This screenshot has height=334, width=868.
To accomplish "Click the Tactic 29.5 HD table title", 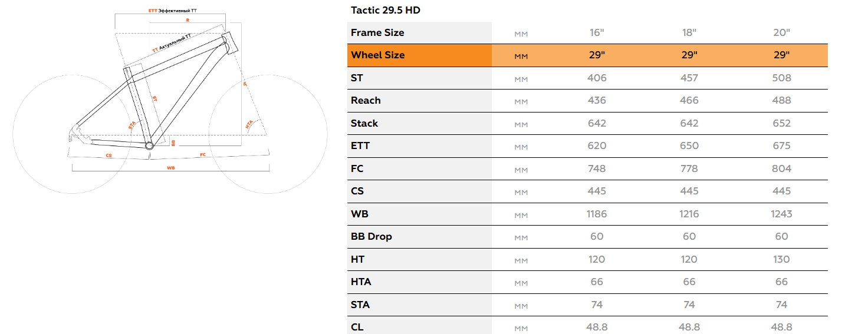I will coord(386,10).
